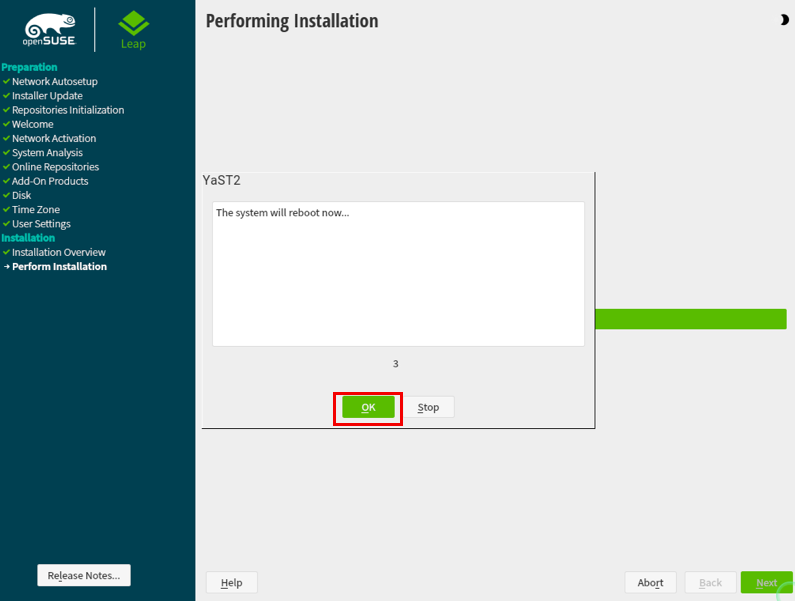Click the Leap logo icon
The width and height of the screenshot is (795, 601).
[133, 30]
